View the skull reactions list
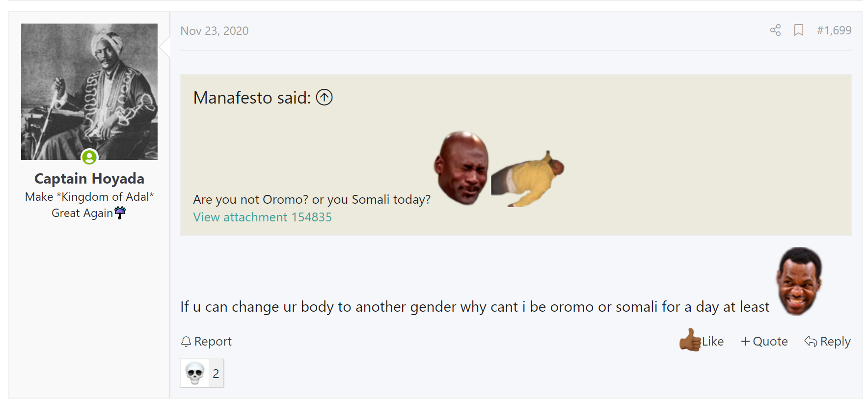868x403 pixels. (202, 374)
